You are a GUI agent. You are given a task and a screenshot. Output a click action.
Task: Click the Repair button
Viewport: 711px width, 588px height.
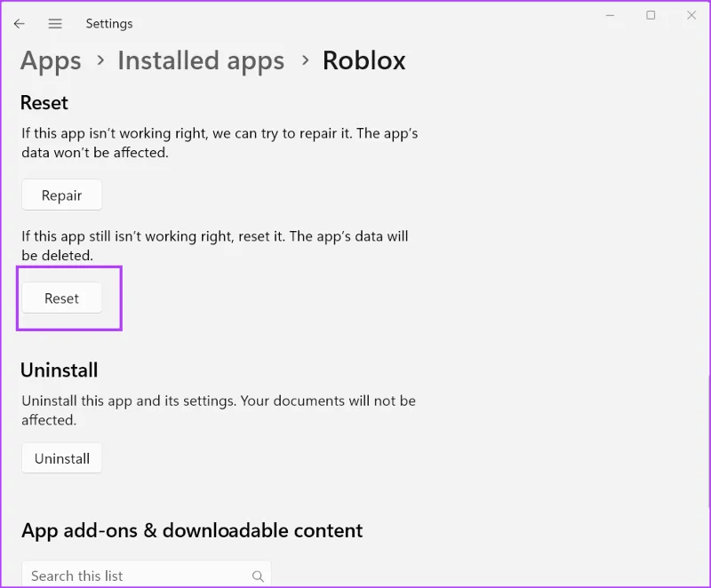[61, 195]
